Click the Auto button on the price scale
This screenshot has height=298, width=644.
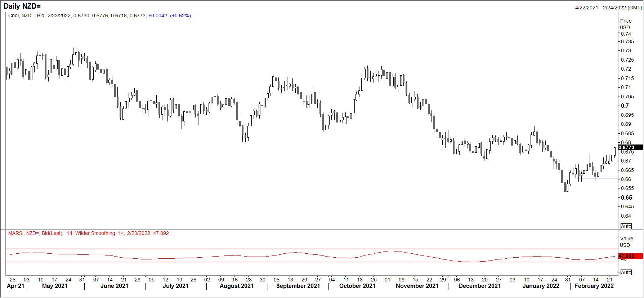[626, 226]
